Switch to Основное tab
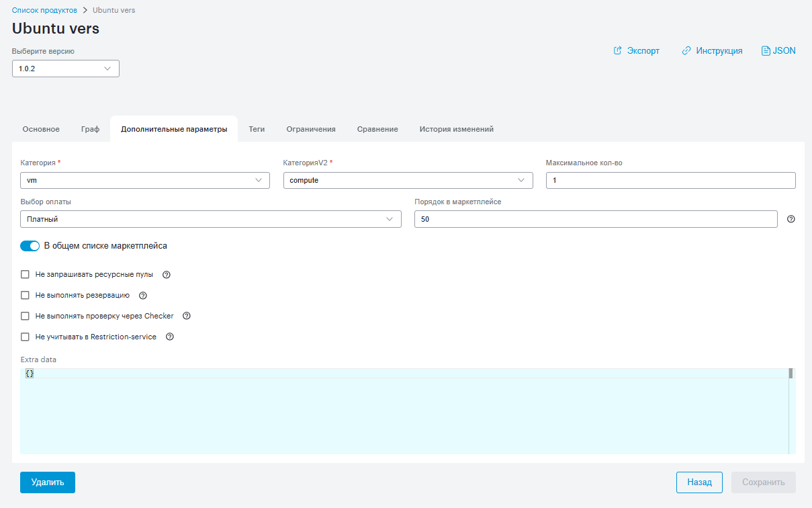 [x=41, y=129]
